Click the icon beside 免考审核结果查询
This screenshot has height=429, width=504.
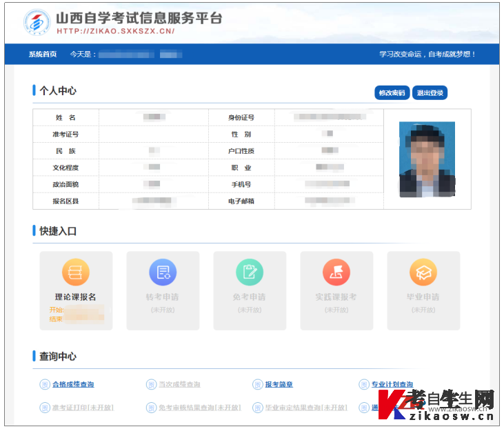click(151, 408)
